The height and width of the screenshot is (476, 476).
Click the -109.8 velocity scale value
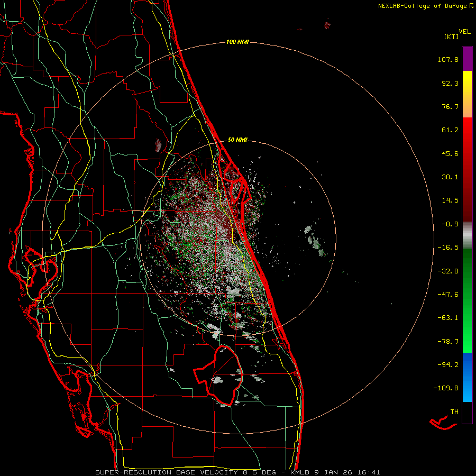pyautogui.click(x=446, y=388)
